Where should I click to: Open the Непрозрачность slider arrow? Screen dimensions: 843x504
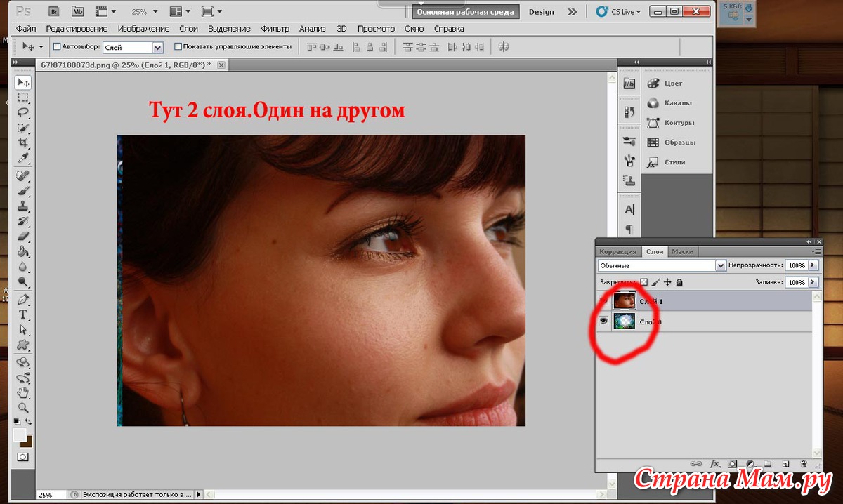[813, 265]
